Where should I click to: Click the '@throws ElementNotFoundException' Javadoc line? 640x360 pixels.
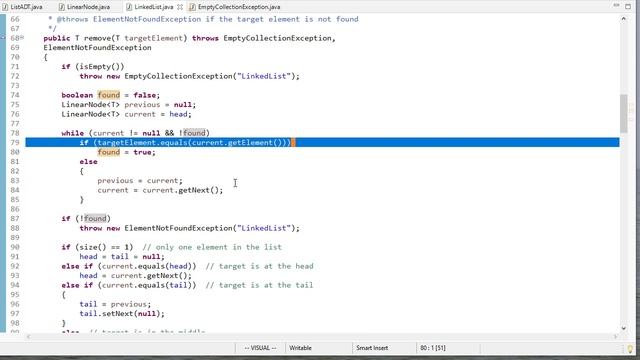tap(203, 19)
